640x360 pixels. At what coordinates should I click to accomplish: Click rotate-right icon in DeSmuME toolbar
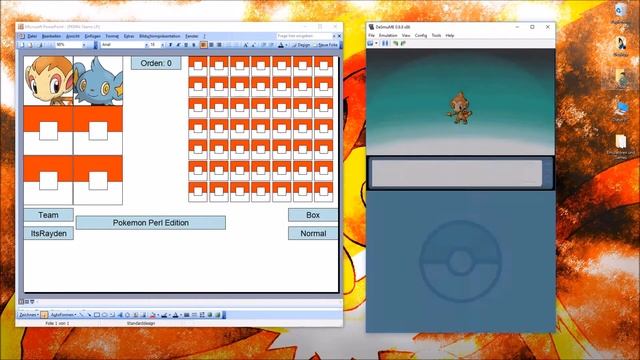pyautogui.click(x=403, y=43)
